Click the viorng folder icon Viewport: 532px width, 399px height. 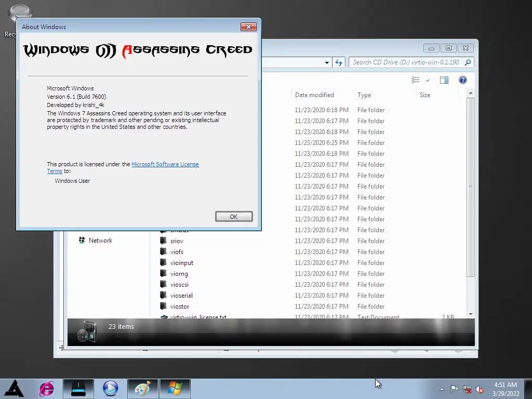pos(163,273)
